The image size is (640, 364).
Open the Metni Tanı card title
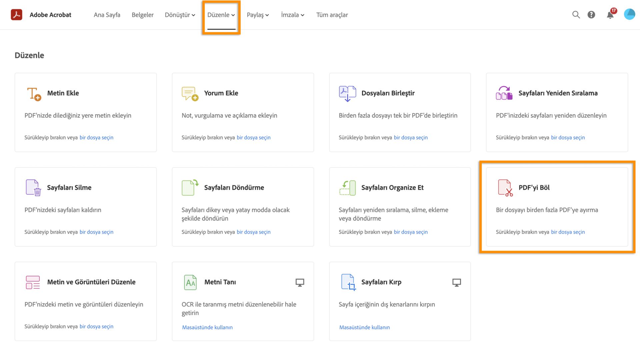point(220,282)
